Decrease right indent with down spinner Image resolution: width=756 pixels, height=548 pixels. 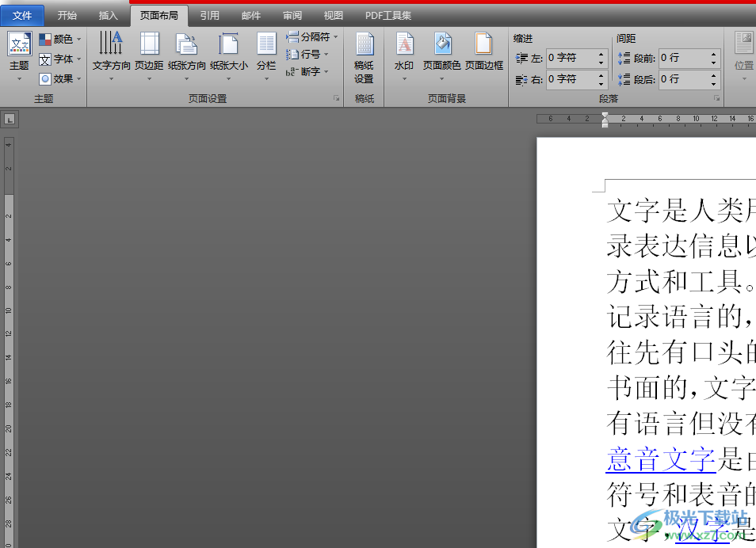point(601,84)
